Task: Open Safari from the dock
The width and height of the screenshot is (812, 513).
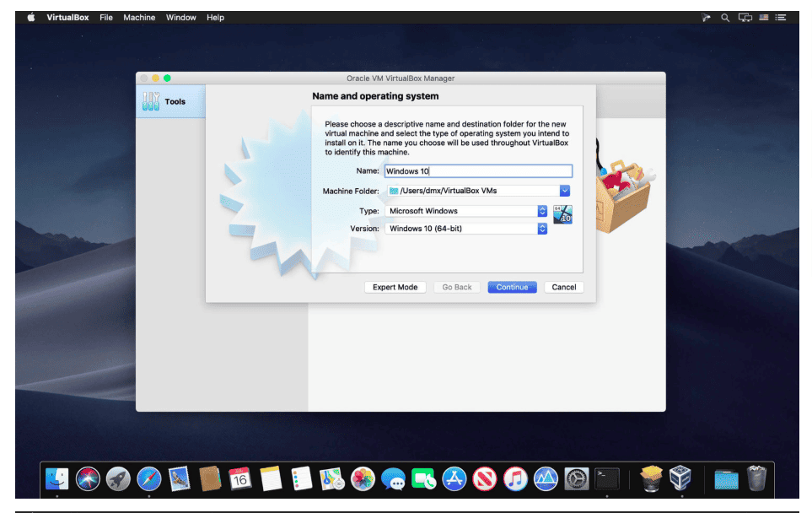Action: [x=149, y=478]
